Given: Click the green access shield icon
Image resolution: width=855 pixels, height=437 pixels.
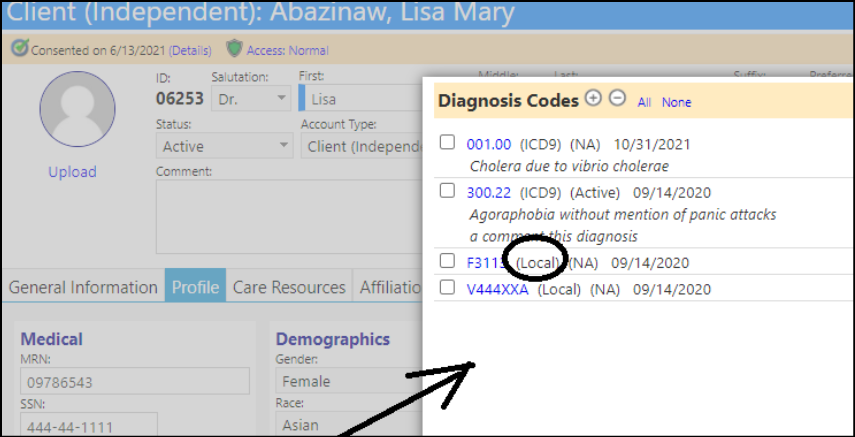Looking at the screenshot, I should click(x=234, y=49).
